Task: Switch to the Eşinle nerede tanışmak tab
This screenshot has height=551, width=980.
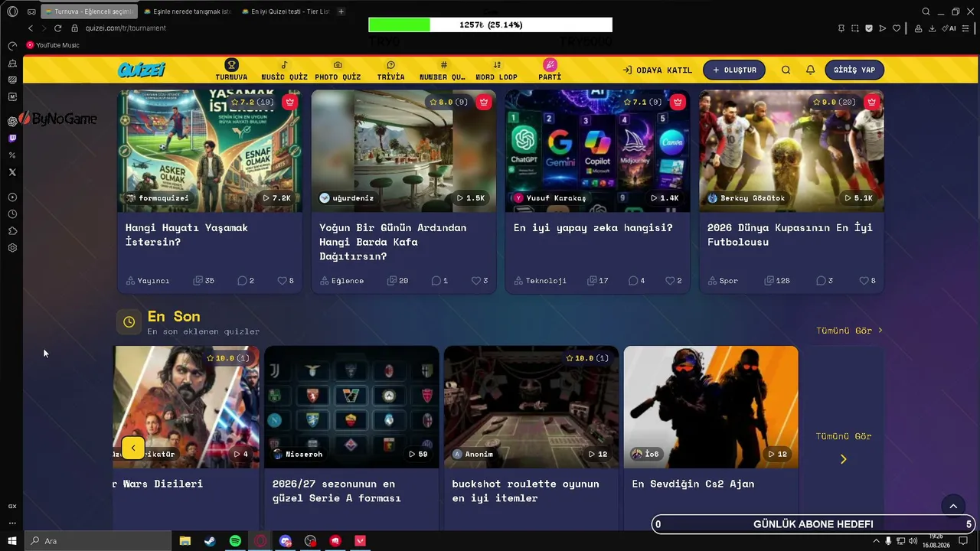Action: (187, 11)
